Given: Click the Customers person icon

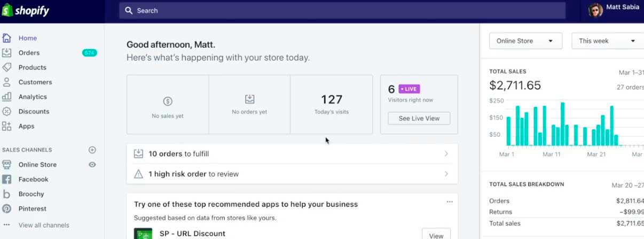Looking at the screenshot, I should [6, 82].
